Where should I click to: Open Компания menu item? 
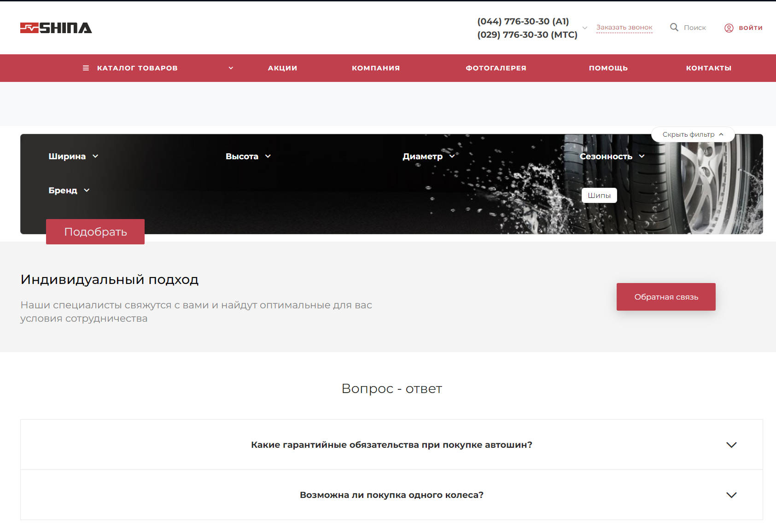point(376,68)
